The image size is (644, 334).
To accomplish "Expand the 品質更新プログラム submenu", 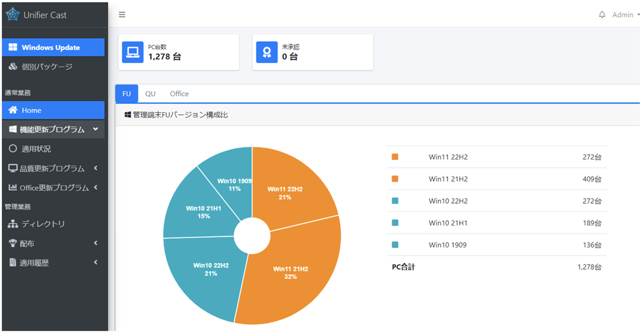I will pos(53,168).
